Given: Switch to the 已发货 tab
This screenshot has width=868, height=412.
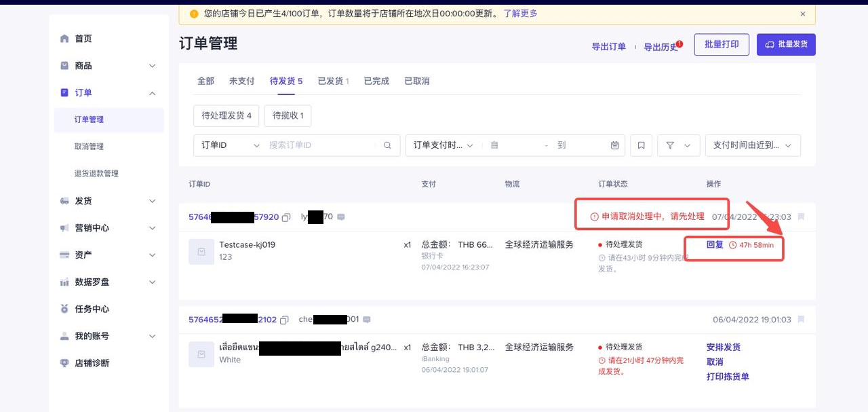Looking at the screenshot, I should point(333,81).
